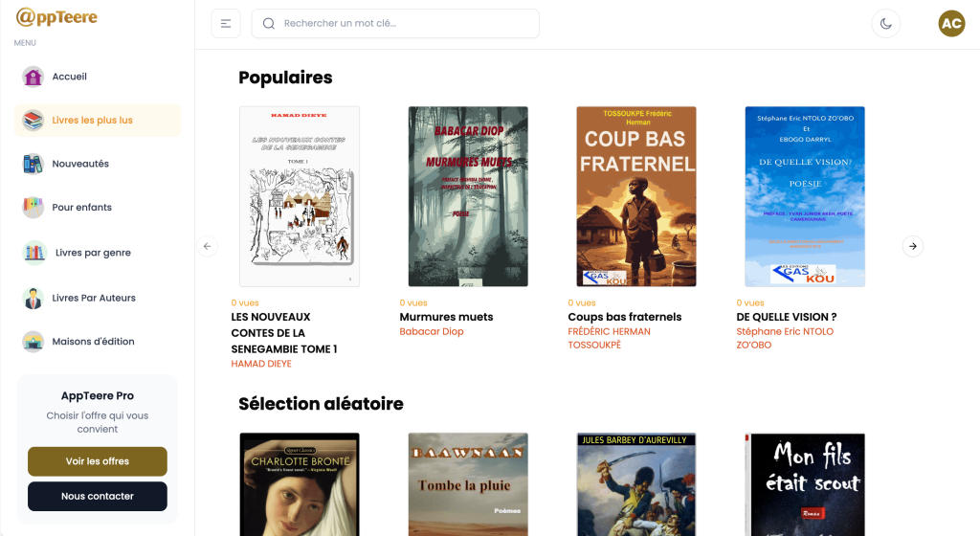The image size is (980, 536).
Task: Collapse the sidebar with hamburger button
Action: point(226,24)
